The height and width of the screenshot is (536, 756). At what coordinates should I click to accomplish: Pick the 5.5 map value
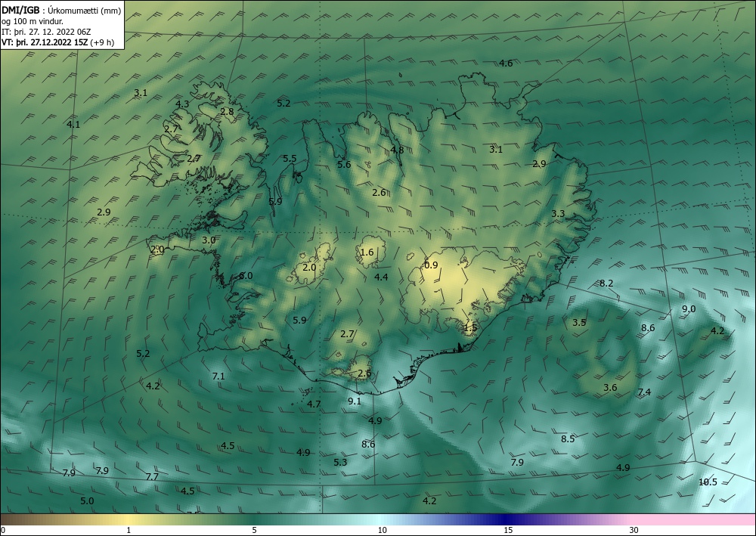(x=290, y=159)
